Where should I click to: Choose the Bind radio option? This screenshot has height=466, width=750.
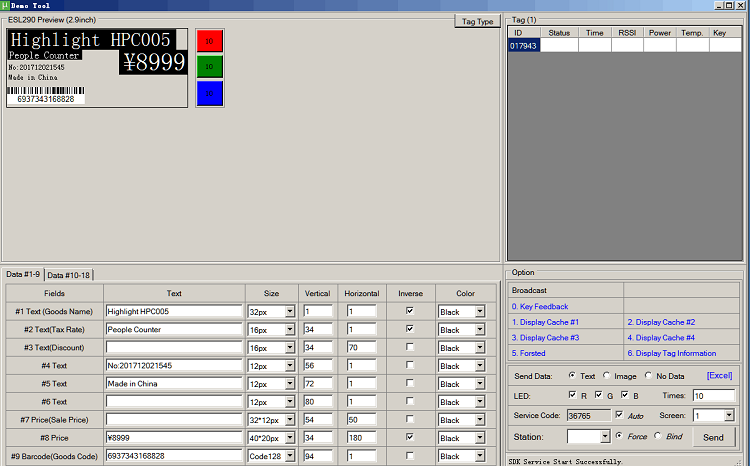(x=658, y=436)
